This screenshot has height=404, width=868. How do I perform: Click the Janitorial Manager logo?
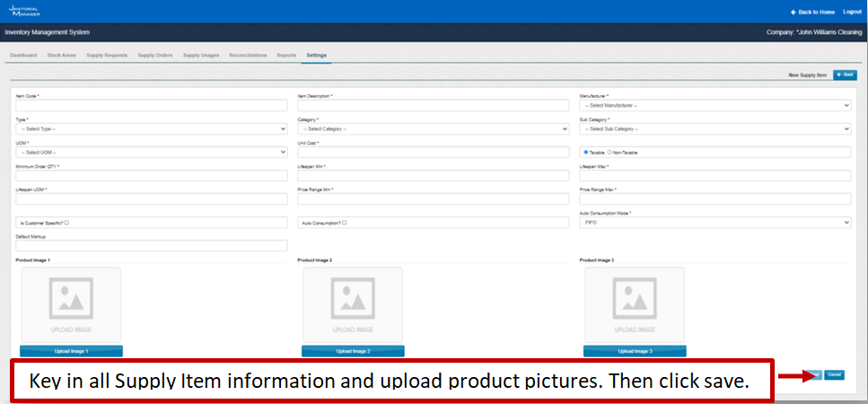(22, 11)
